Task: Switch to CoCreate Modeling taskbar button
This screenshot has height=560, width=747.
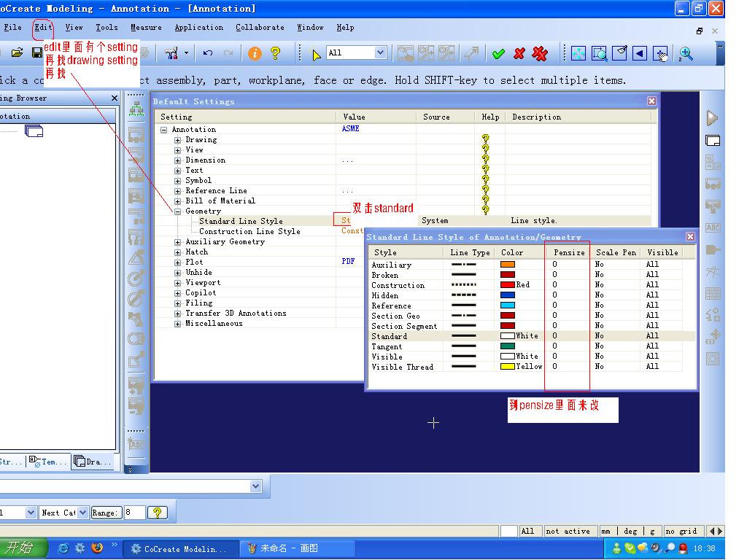Action: coord(181,548)
